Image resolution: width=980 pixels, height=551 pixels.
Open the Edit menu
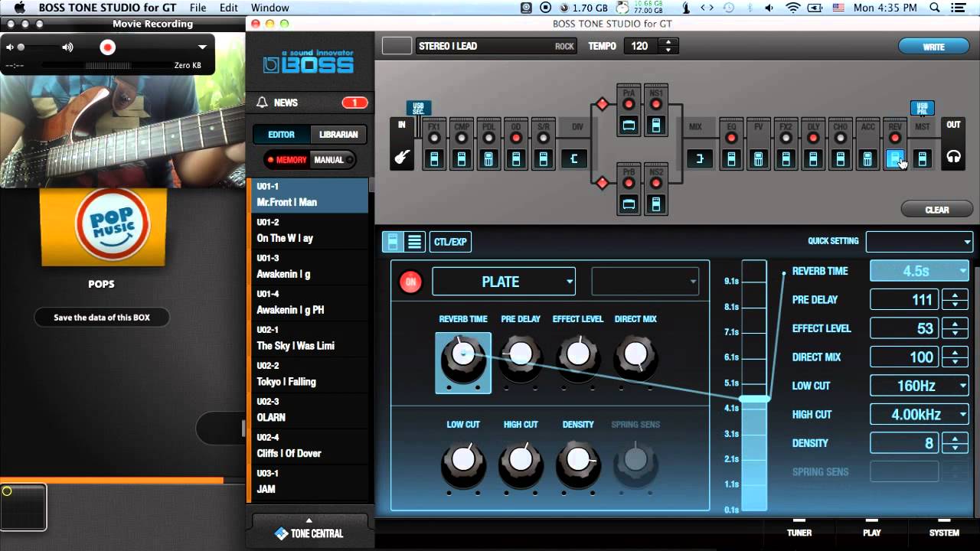pyautogui.click(x=229, y=8)
